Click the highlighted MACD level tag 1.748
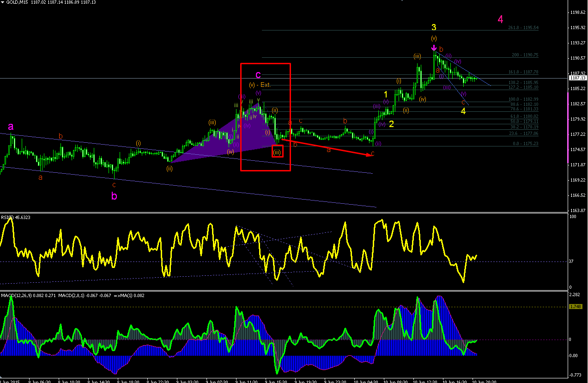 [576, 306]
